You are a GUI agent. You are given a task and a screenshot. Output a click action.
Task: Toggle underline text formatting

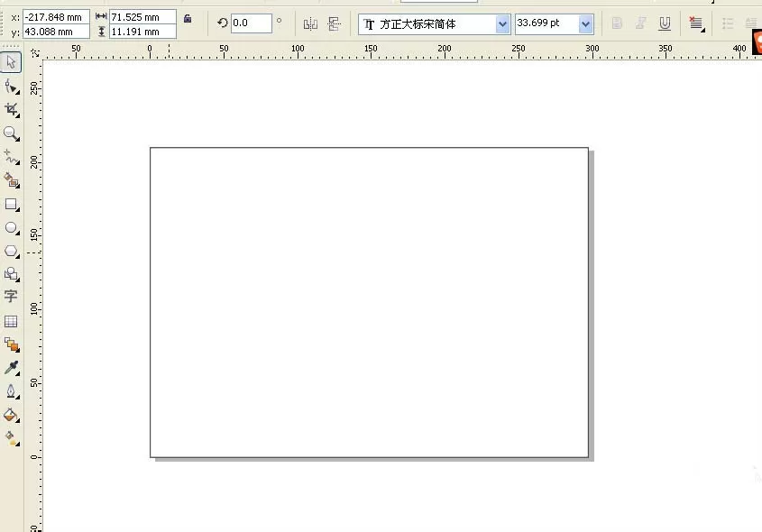tap(665, 23)
